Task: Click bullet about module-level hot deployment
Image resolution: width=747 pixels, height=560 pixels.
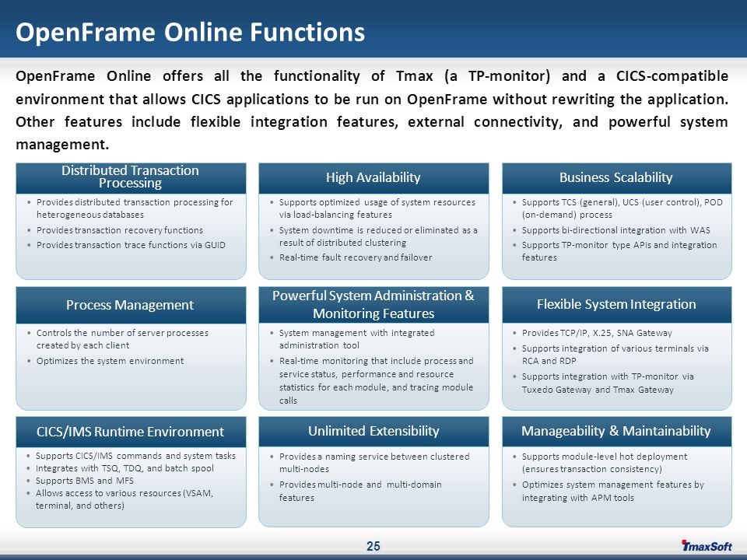Action: pyautogui.click(x=605, y=462)
